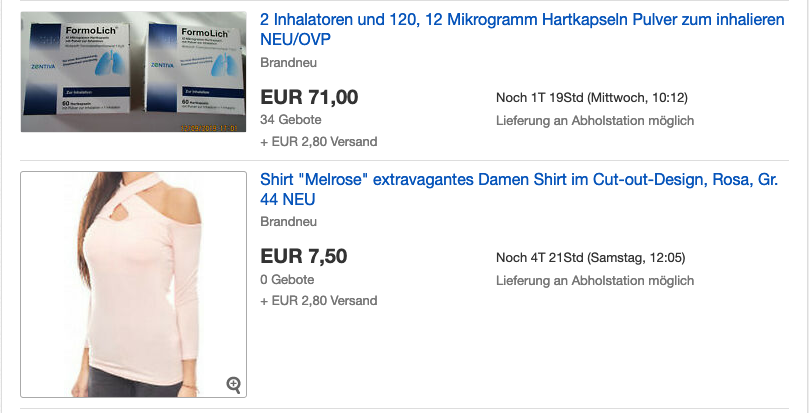Click the FormoLich product thumbnail

[x=133, y=72]
